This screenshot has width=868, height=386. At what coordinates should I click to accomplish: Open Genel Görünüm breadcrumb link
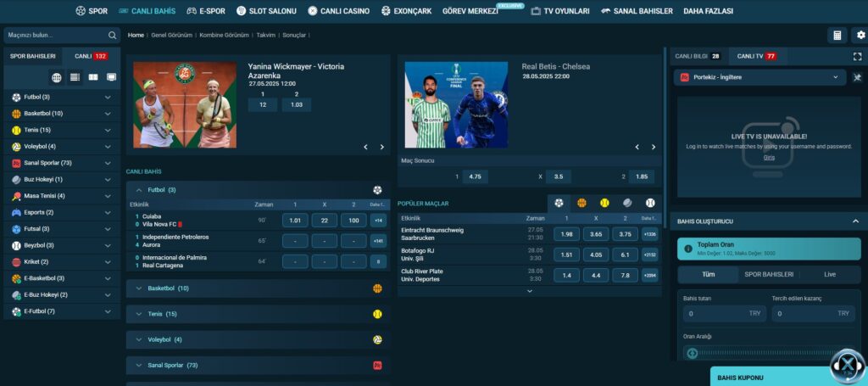[171, 35]
